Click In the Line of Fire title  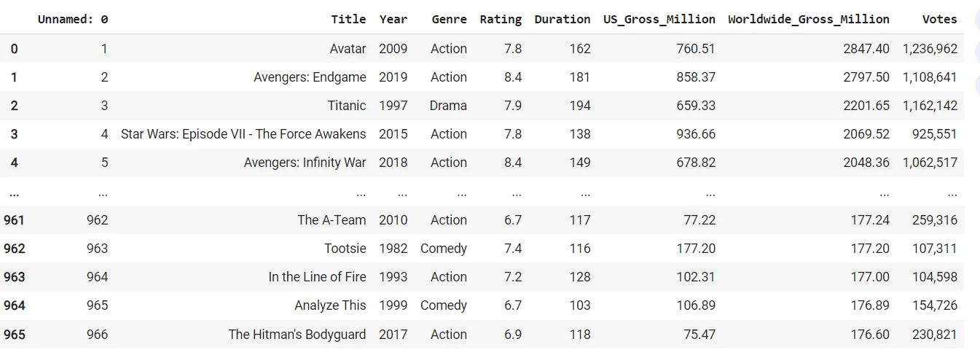coord(317,277)
